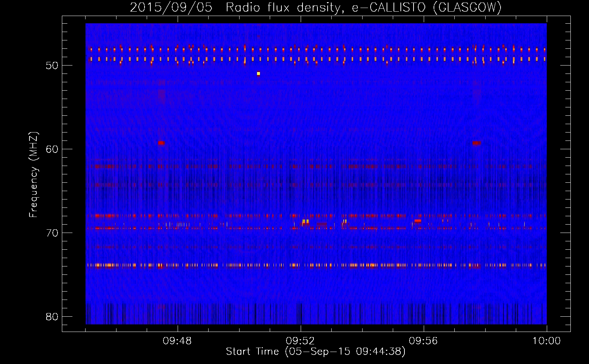Click the Start Time axis label

coord(316,351)
